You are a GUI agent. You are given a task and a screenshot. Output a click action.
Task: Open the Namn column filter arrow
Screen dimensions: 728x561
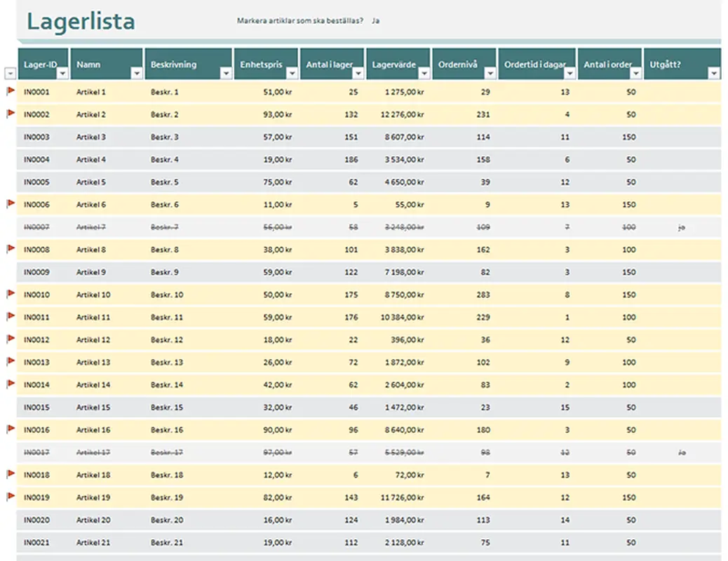pyautogui.click(x=137, y=74)
